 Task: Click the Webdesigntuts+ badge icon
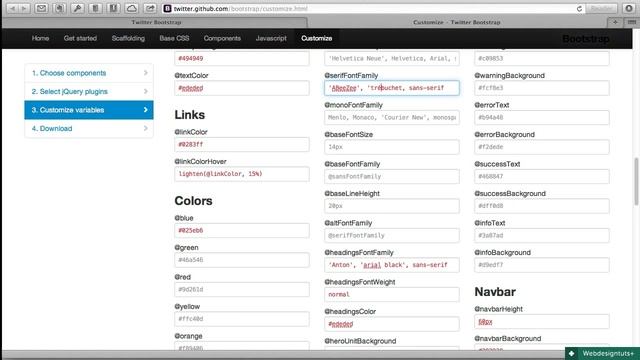pyautogui.click(x=571, y=353)
